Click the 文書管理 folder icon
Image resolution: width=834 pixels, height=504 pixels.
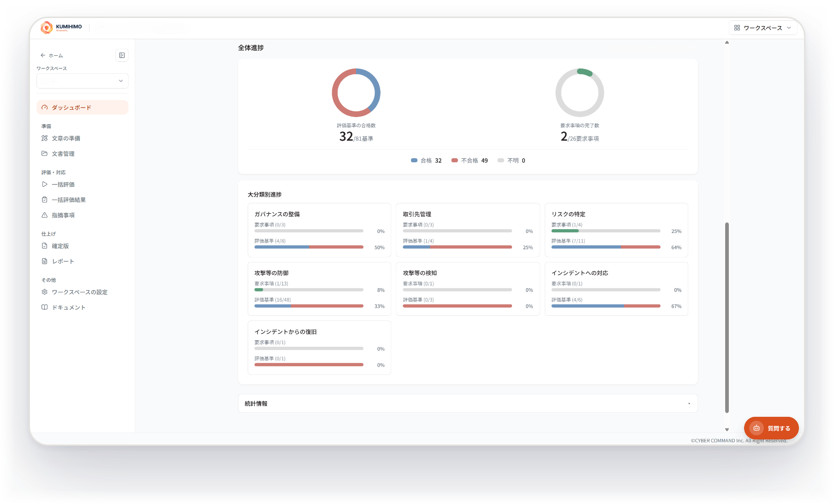pyautogui.click(x=45, y=154)
